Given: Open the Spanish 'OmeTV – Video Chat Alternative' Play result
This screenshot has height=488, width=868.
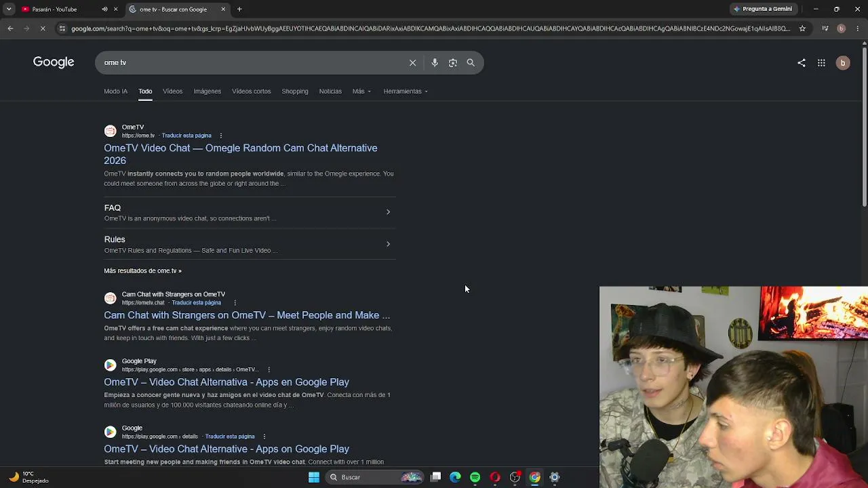Looking at the screenshot, I should (x=226, y=382).
